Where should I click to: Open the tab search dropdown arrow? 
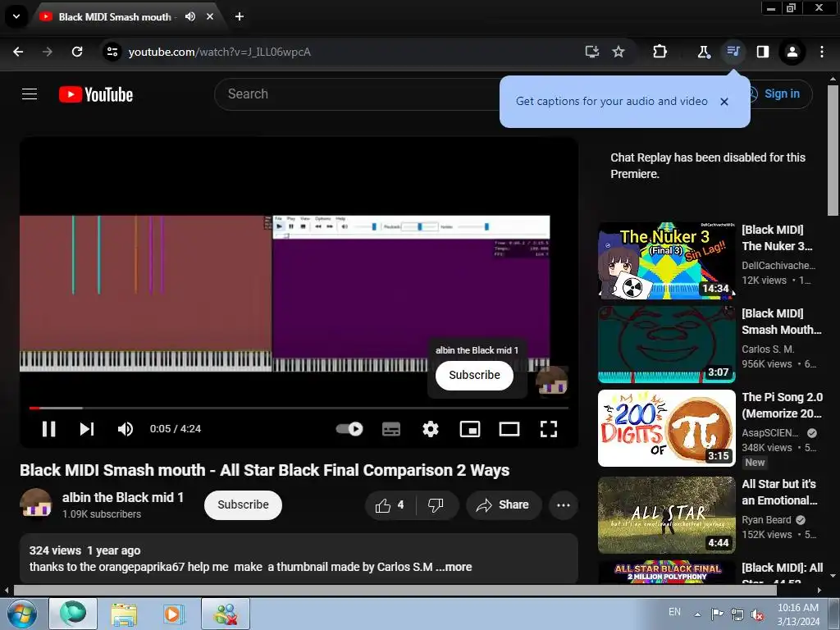point(16,16)
